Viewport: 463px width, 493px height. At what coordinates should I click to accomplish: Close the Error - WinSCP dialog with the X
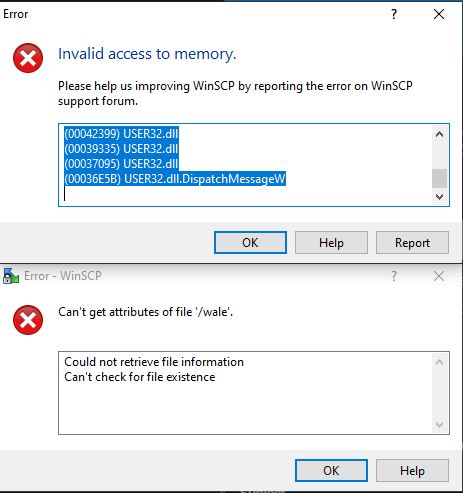439,276
